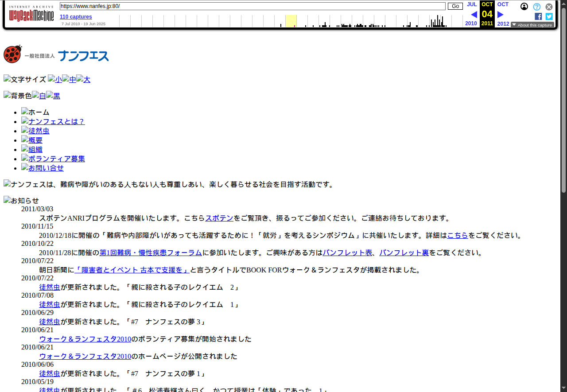The width and height of the screenshot is (567, 392).
Task: Click the Wayback URL input field
Action: coord(252,6)
